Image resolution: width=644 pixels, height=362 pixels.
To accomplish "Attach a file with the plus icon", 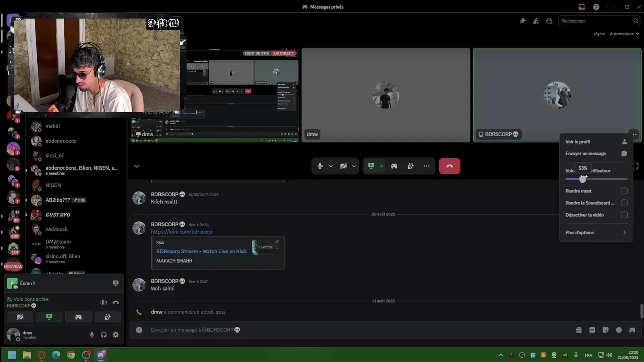I will 139,330.
